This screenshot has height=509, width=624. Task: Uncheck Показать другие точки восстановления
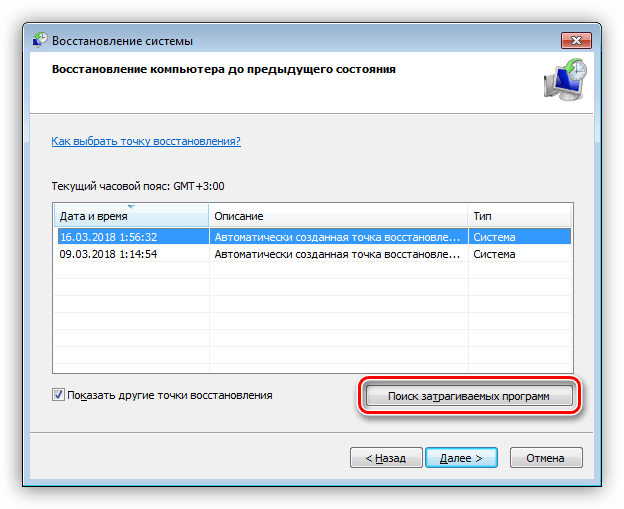tap(58, 395)
